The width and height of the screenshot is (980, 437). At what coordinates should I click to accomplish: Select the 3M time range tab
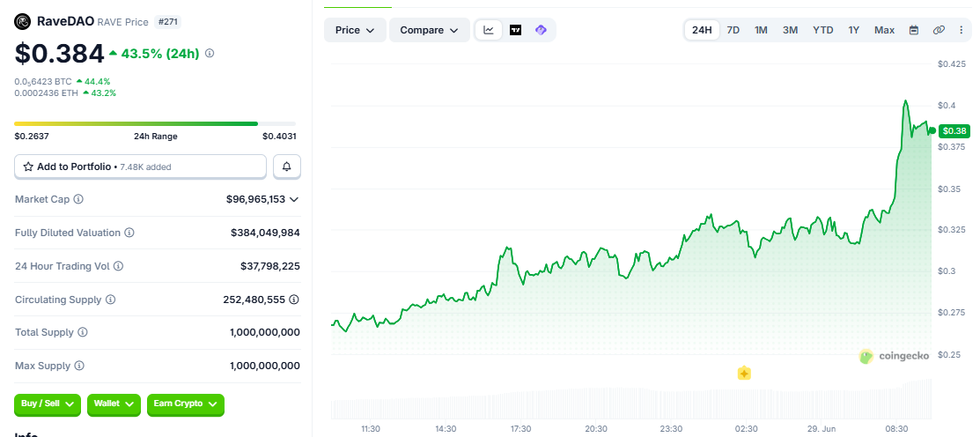tap(790, 30)
